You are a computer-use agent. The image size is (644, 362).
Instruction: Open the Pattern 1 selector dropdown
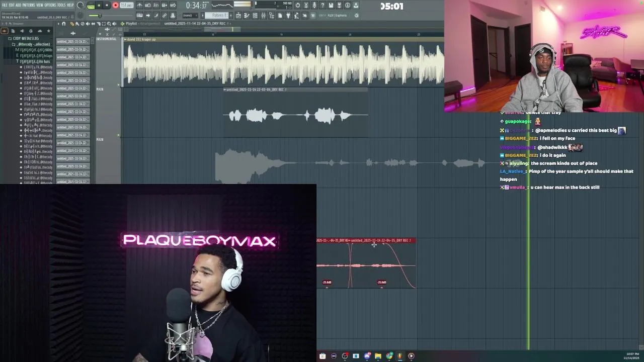(217, 16)
